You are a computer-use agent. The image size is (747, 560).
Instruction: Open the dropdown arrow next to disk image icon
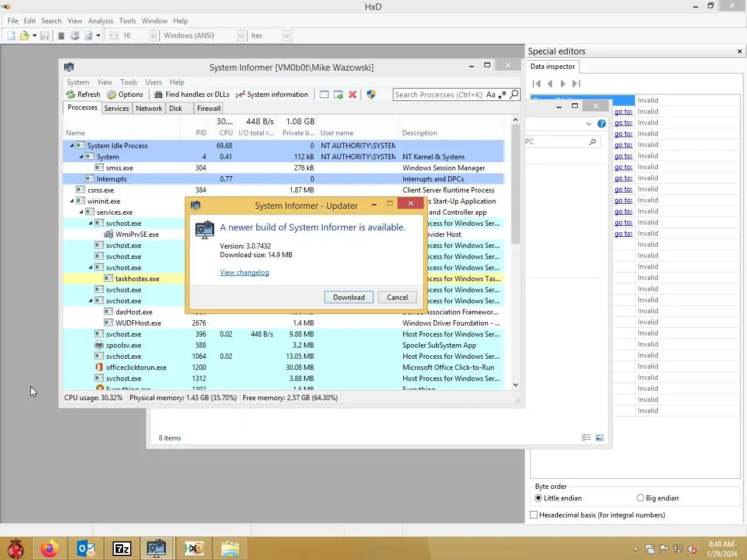pyautogui.click(x=98, y=36)
